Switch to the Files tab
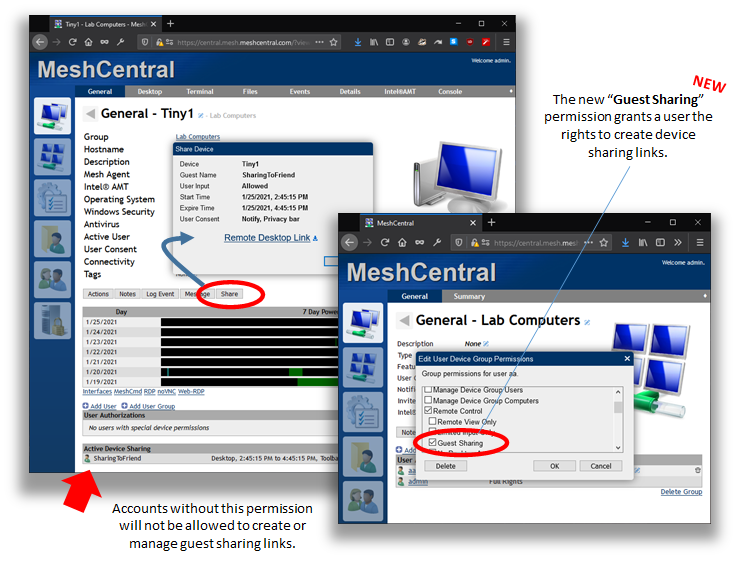740x561 pixels. pos(250,92)
